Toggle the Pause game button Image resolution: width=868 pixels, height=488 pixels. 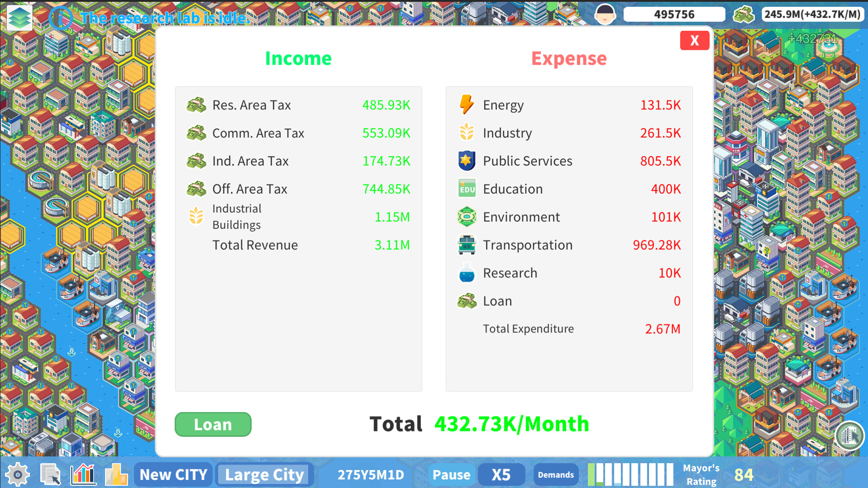(451, 474)
